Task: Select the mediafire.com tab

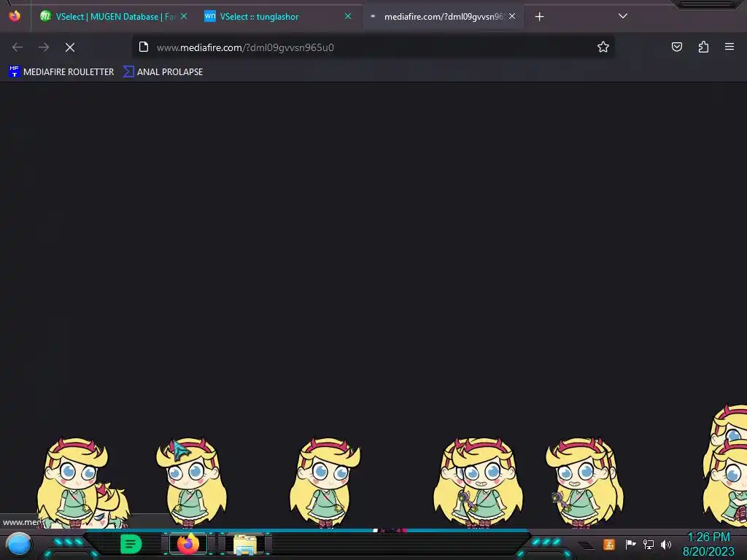Action: [x=443, y=17]
